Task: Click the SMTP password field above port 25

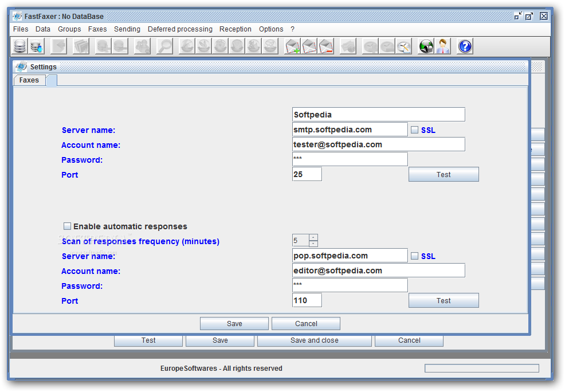Action: [x=350, y=159]
